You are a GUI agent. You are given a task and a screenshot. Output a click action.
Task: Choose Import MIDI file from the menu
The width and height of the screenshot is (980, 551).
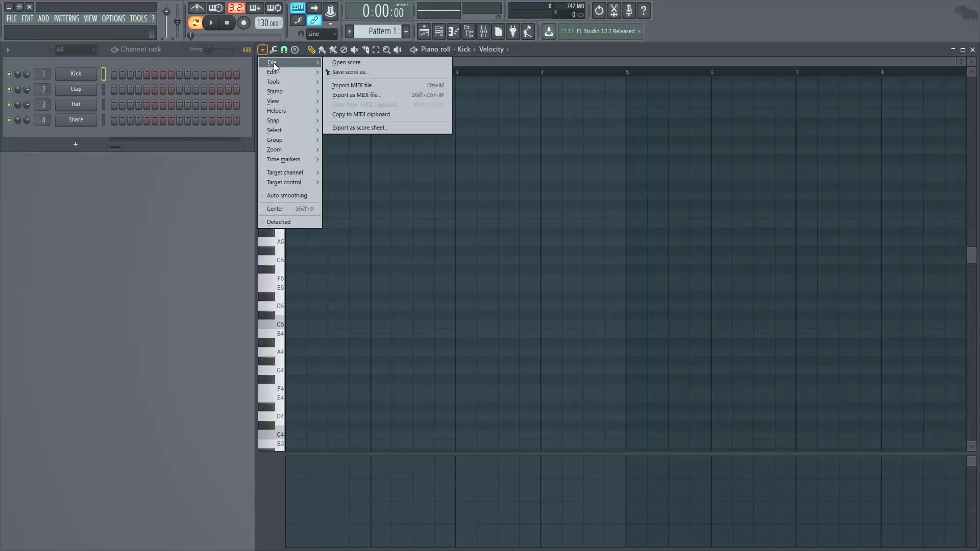[x=353, y=85]
